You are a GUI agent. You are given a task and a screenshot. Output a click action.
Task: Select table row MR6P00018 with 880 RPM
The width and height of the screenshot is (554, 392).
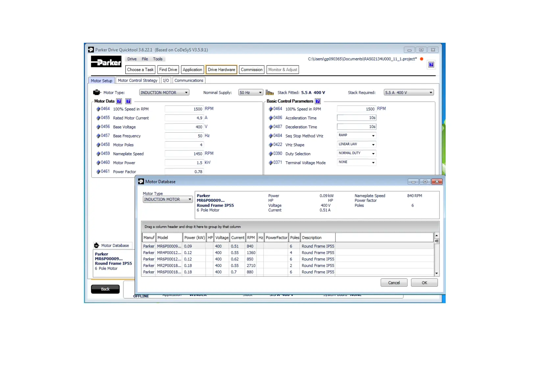pyautogui.click(x=288, y=272)
